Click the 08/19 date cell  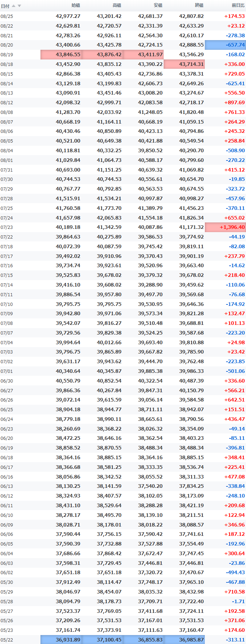tap(7, 55)
